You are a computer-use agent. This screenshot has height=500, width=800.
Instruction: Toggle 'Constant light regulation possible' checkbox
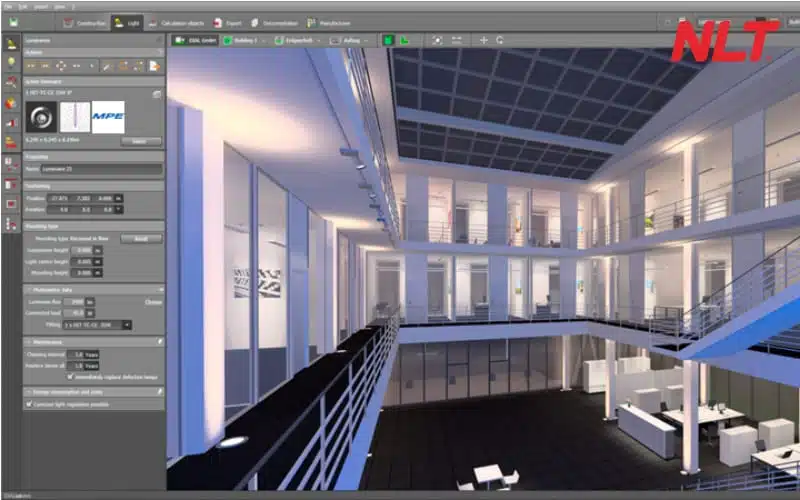coord(28,405)
